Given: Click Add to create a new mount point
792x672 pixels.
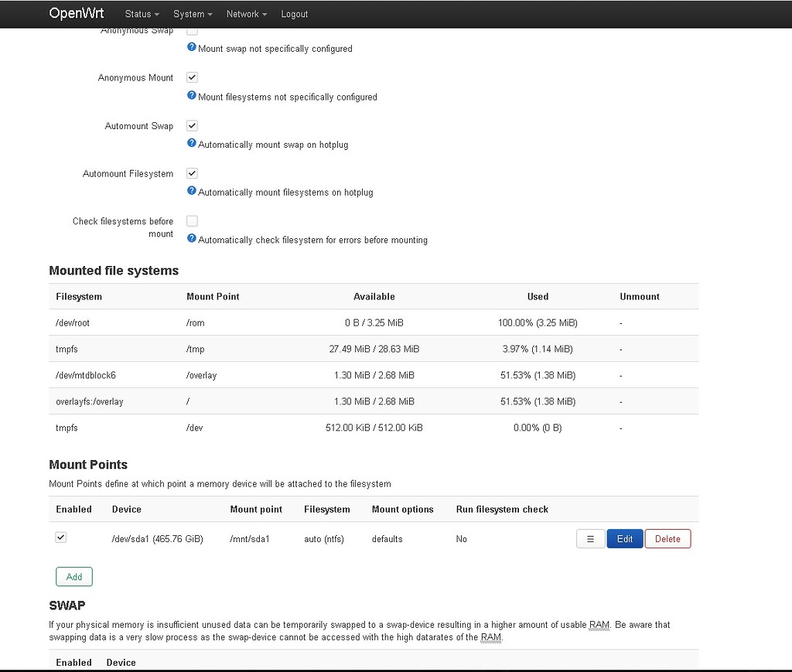Looking at the screenshot, I should [x=73, y=576].
